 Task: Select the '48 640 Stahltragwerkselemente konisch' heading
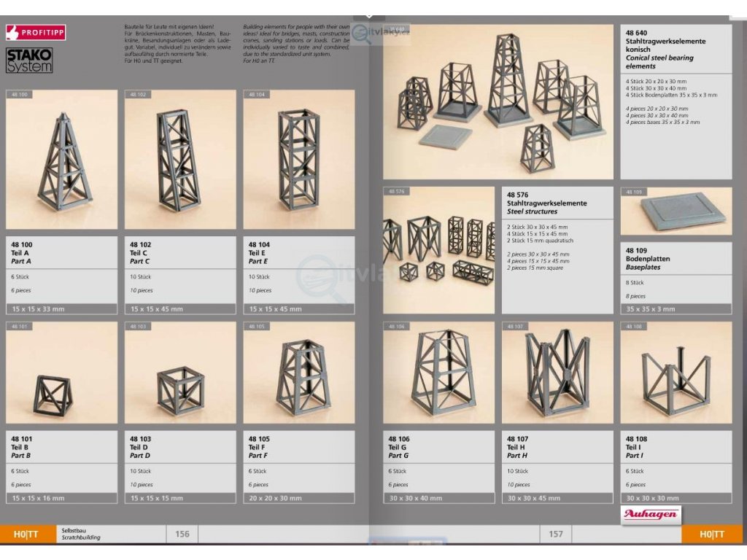665,50
